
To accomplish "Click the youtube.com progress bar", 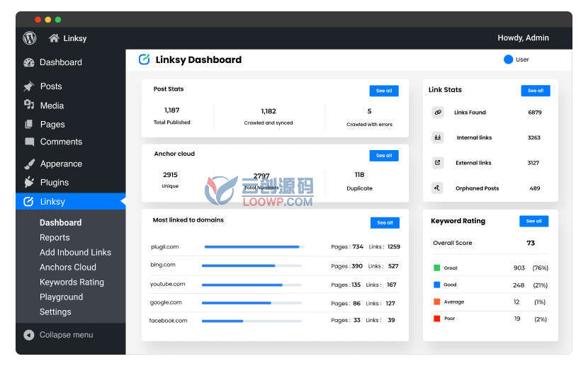I will click(251, 285).
